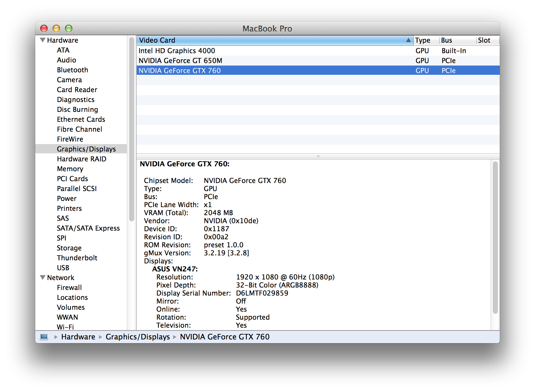
Task: Select Fibre Channel in the sidebar
Action: (x=79, y=129)
